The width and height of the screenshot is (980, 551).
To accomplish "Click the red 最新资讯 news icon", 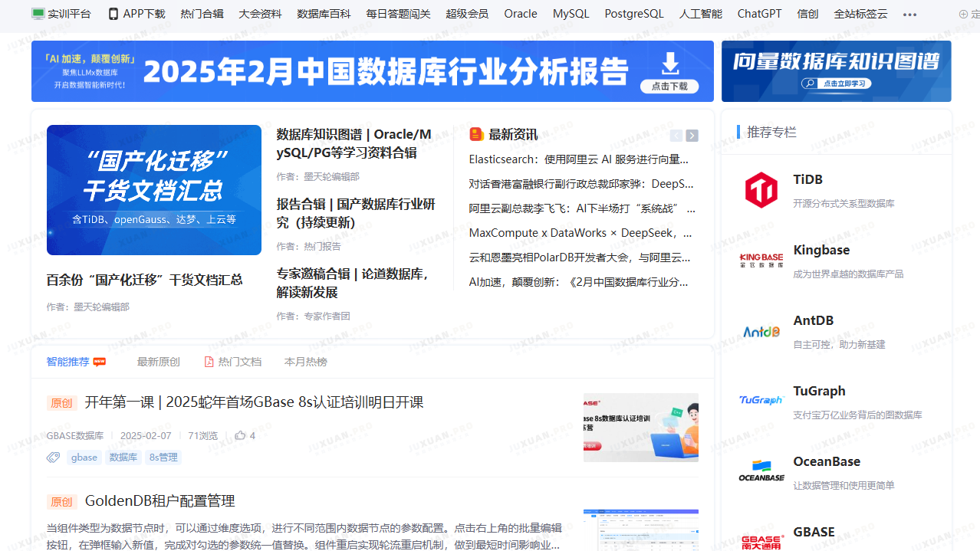I will point(476,134).
